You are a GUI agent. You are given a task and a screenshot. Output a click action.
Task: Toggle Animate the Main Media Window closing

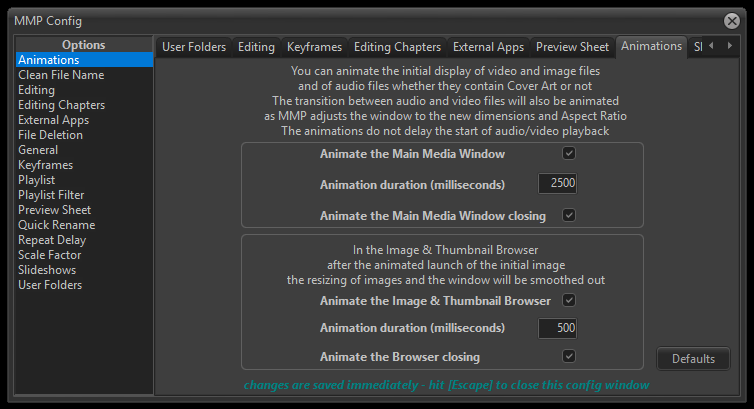(569, 215)
